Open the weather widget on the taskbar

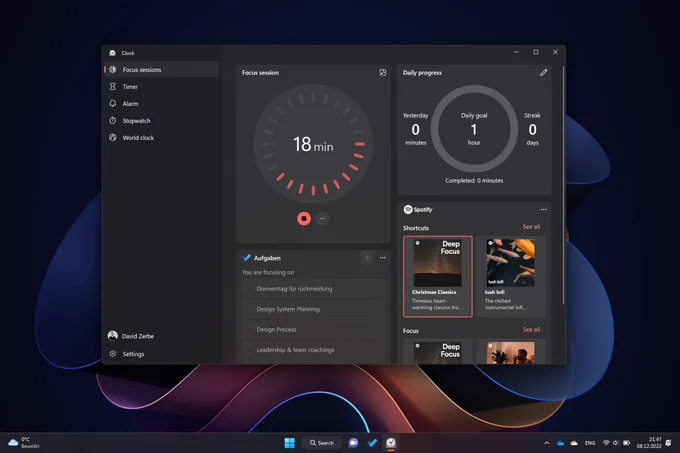pyautogui.click(x=24, y=443)
